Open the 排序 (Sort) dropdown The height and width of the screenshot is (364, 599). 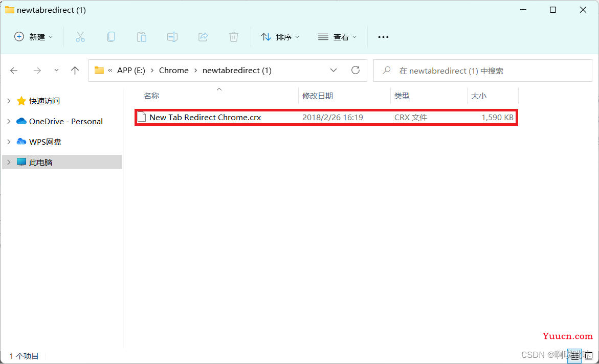[280, 37]
